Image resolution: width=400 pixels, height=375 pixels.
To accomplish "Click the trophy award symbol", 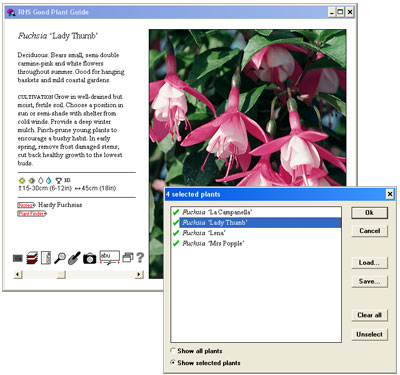I will coord(59,181).
